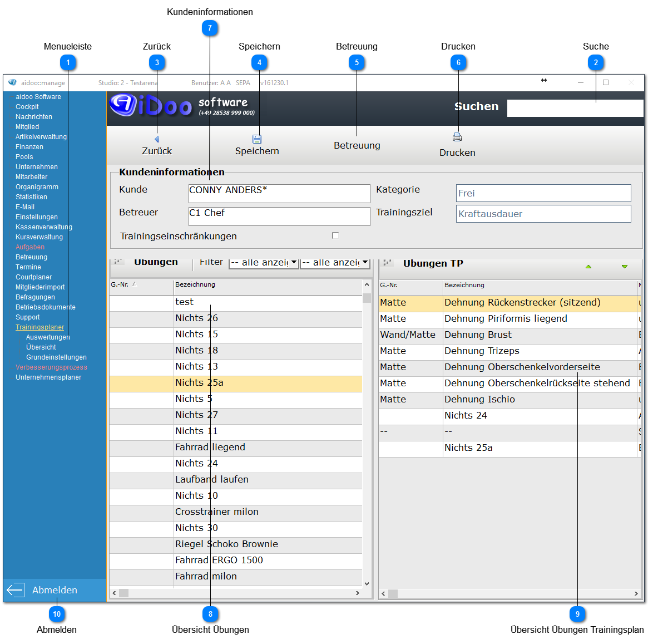Click the Übungen list scroll-up arrow
Screen dimensions: 653x644
[x=367, y=284]
